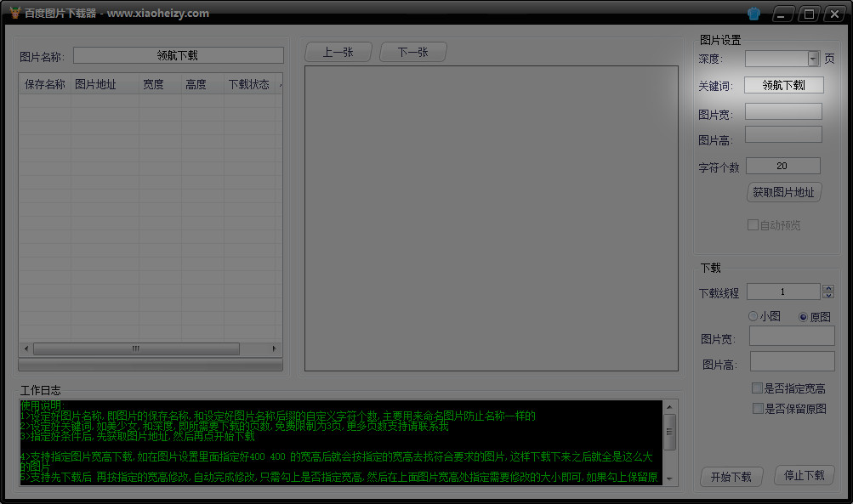Click the 下载状态 column header
Screen dimensions: 853x504
pos(249,84)
